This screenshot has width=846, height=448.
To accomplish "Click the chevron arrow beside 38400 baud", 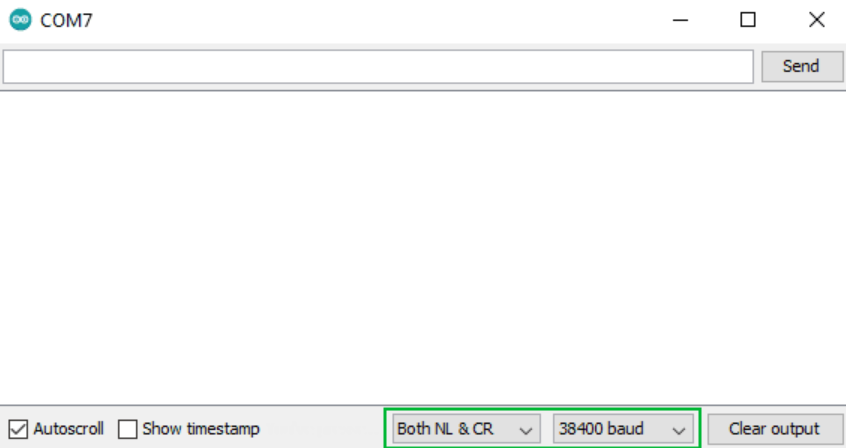I will (679, 430).
